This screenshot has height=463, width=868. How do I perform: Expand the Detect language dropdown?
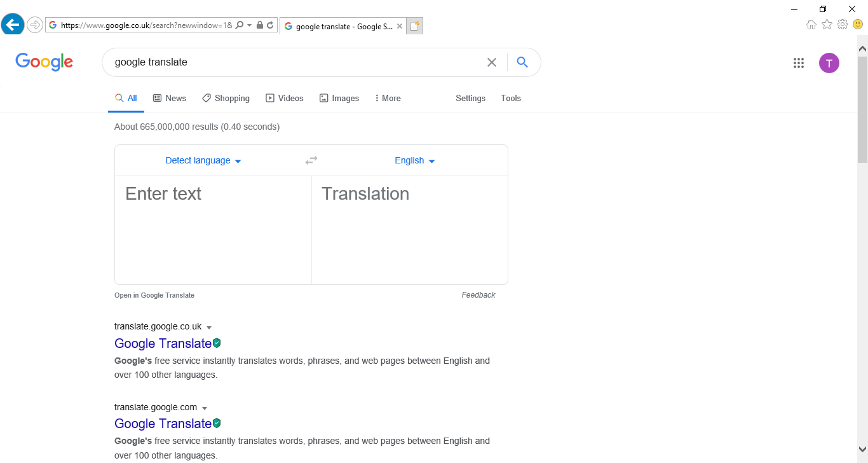point(203,161)
